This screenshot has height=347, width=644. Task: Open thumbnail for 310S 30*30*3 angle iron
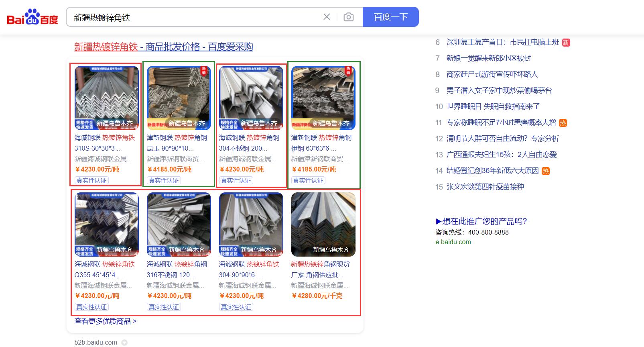click(107, 98)
